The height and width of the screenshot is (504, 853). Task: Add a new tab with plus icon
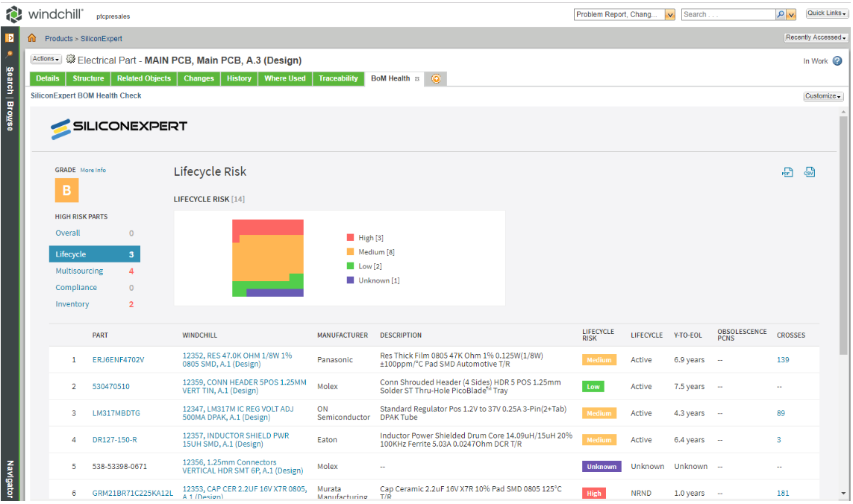point(436,79)
